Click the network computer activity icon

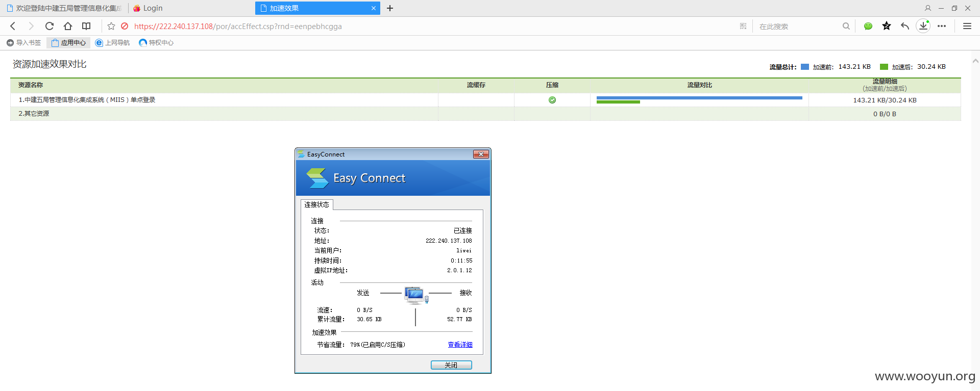click(x=416, y=295)
